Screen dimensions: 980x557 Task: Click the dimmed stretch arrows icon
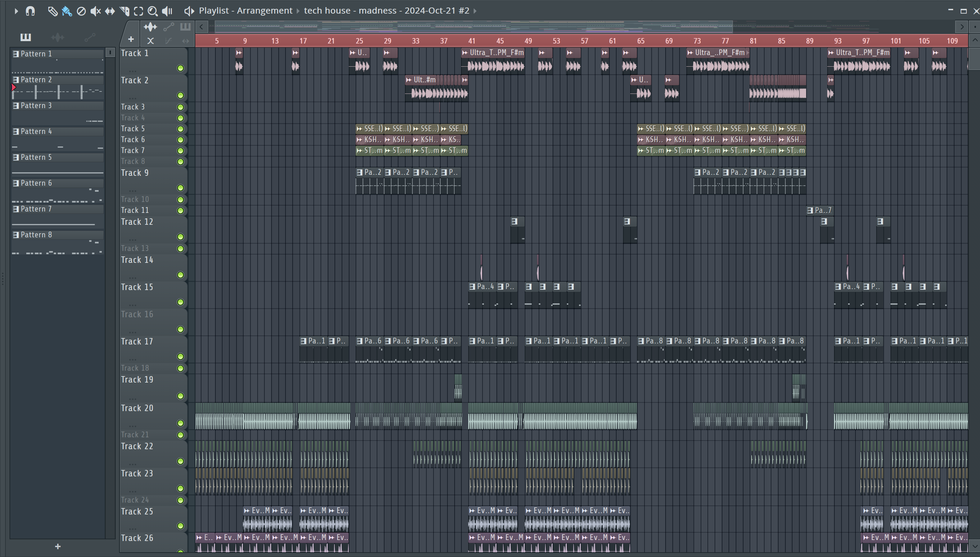[x=186, y=40]
